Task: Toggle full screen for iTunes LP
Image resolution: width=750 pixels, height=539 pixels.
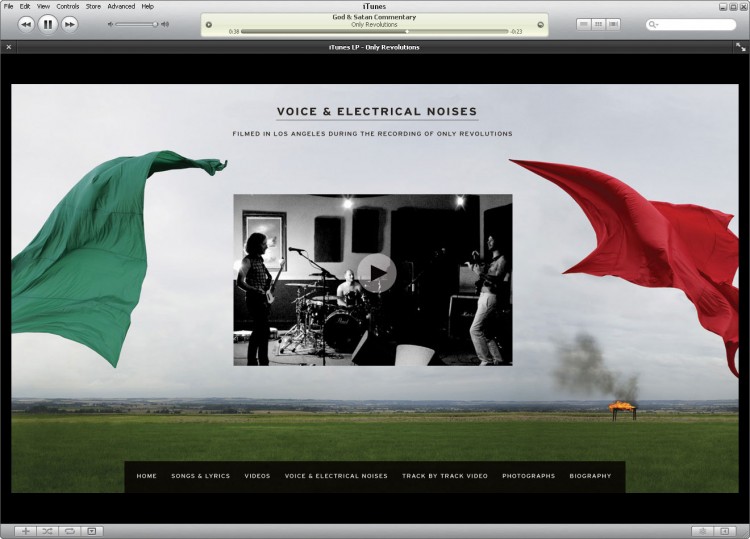Action: 740,47
